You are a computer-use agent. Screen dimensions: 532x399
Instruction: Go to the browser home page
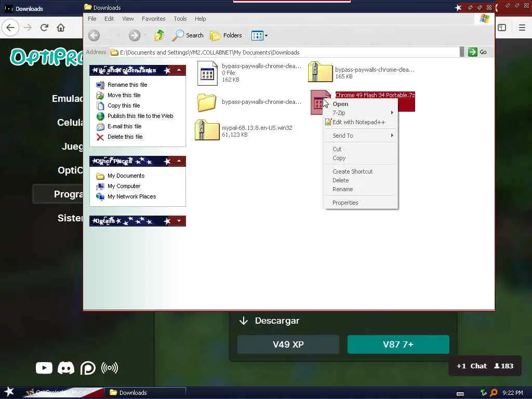click(x=61, y=28)
